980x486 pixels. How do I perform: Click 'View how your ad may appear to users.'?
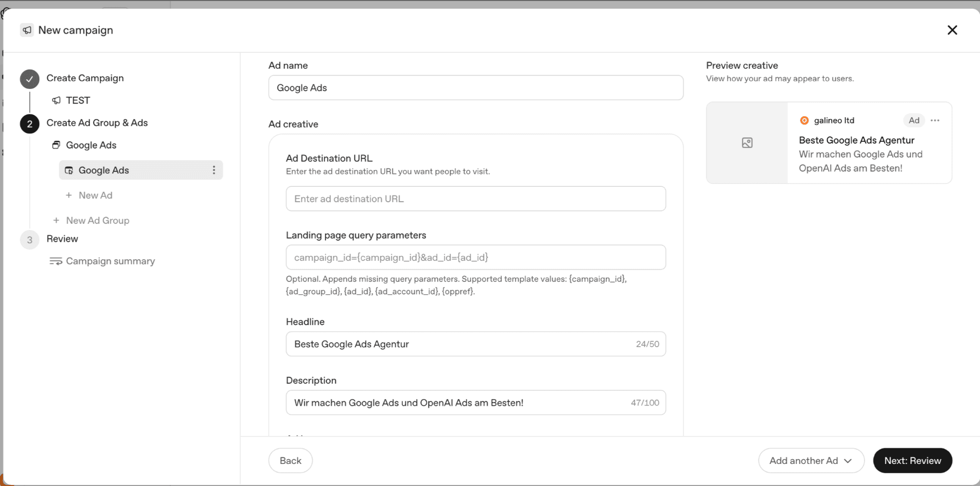coord(780,78)
